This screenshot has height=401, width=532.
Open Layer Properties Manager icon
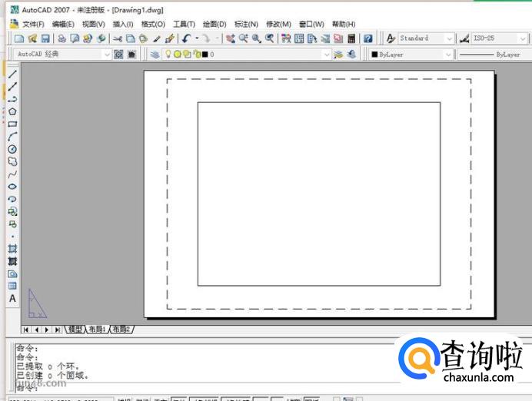tap(155, 55)
